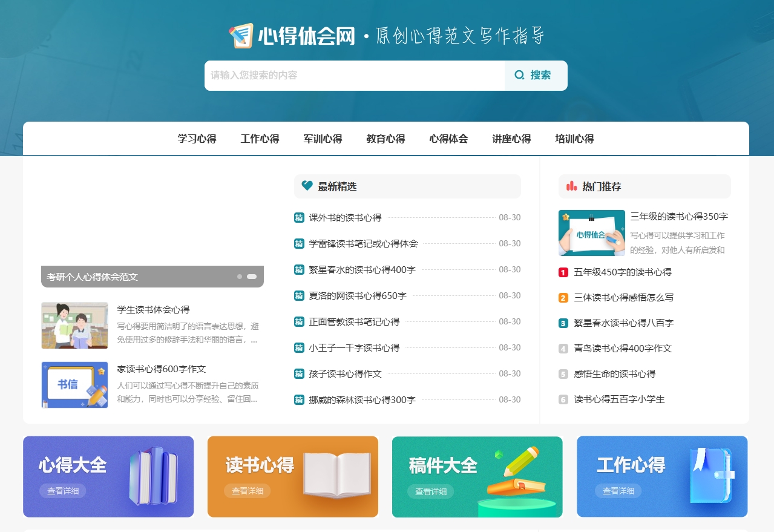
Task: Click the 精 badge beside 小王子一千字读书心得
Action: [x=298, y=347]
